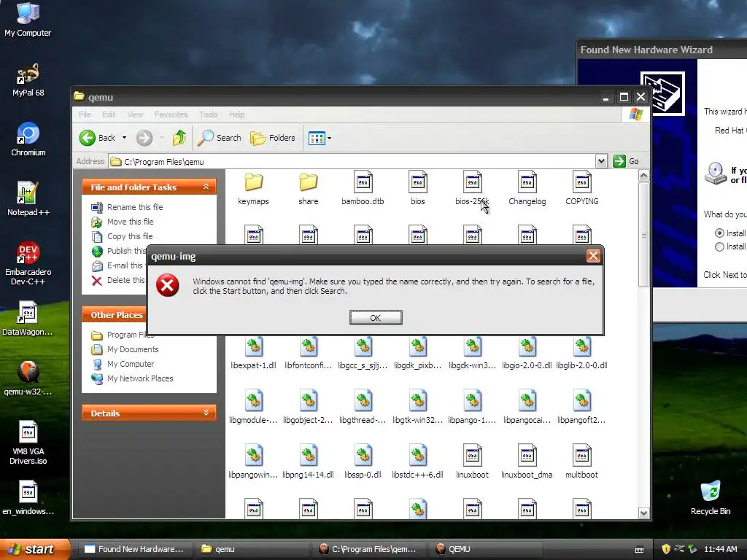Screen dimensions: 747x560
Task: Open the keymaps folder
Action: 253,189
